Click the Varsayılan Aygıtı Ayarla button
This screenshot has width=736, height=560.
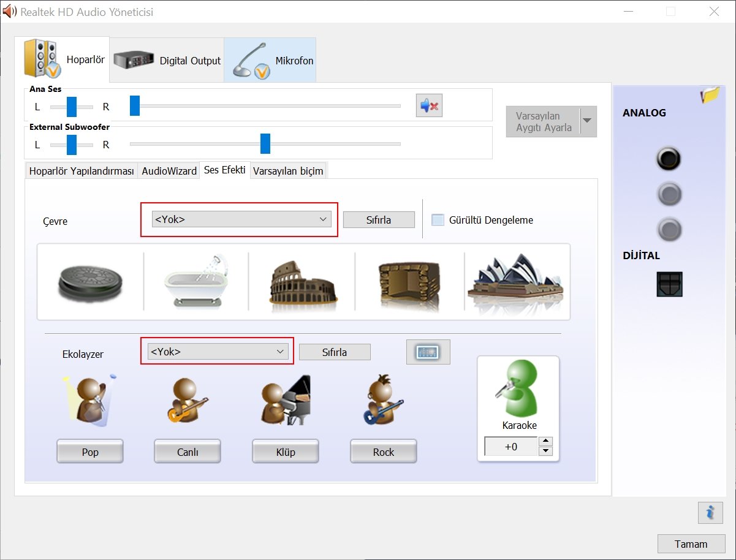point(543,121)
